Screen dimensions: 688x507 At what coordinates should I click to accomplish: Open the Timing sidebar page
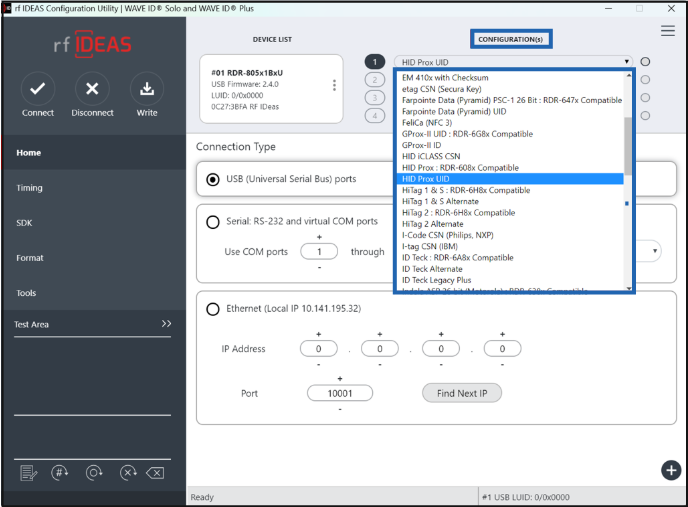[x=94, y=188]
